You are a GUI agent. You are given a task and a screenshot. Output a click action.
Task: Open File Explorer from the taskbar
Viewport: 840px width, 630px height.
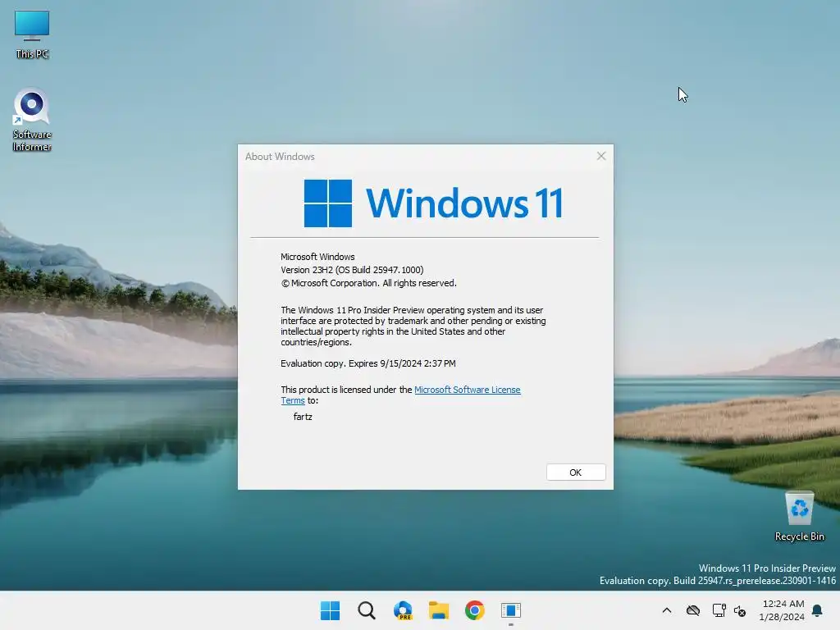pyautogui.click(x=439, y=610)
